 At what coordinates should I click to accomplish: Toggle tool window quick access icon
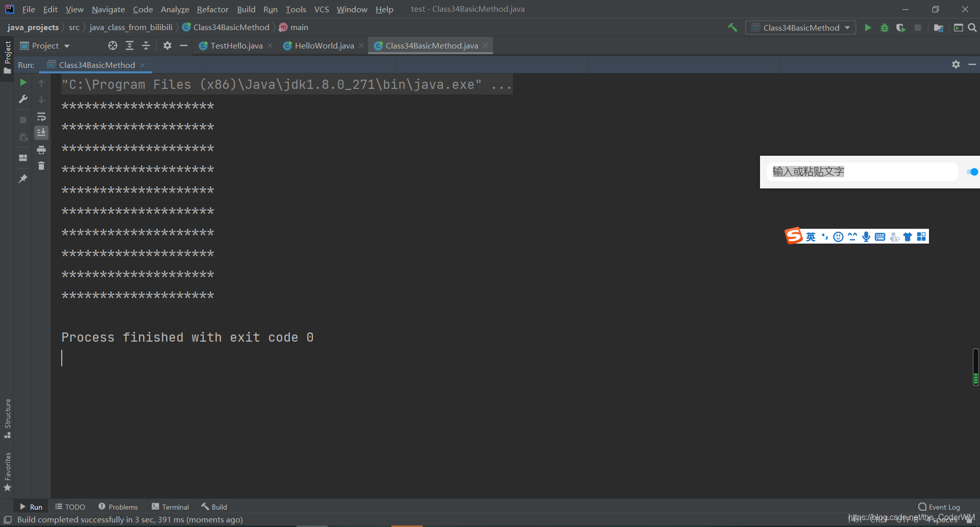click(8, 520)
